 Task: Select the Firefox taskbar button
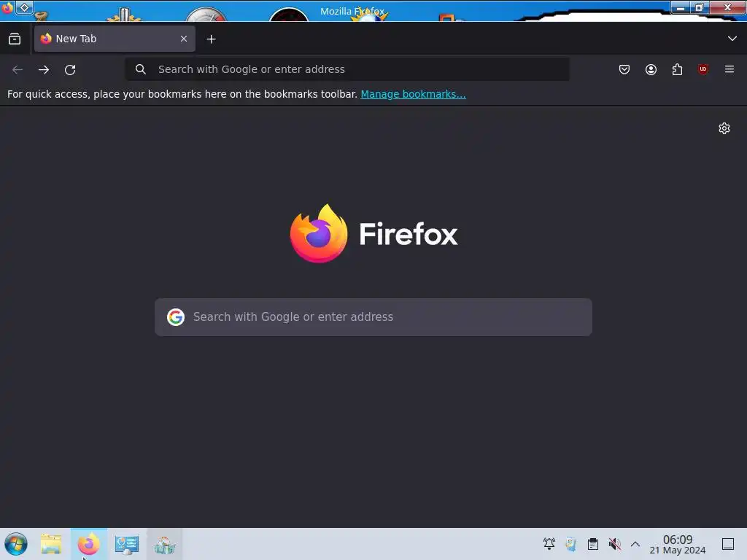point(89,544)
